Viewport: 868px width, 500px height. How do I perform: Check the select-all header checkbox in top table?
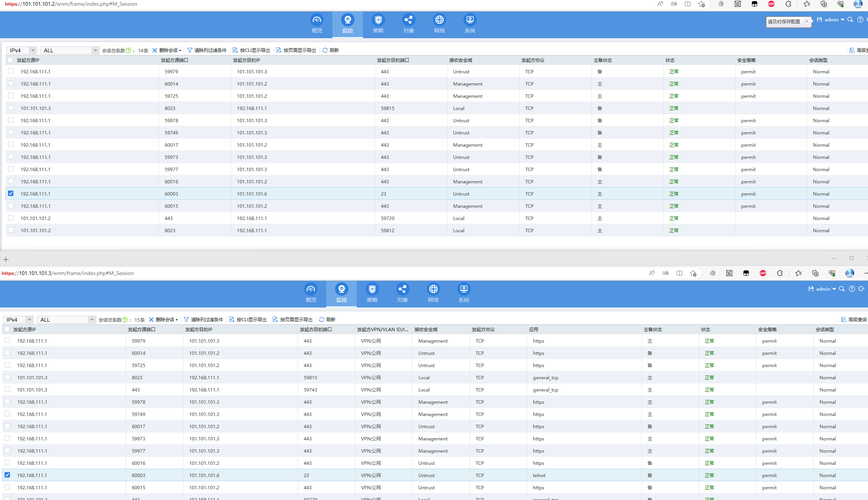click(x=10, y=60)
